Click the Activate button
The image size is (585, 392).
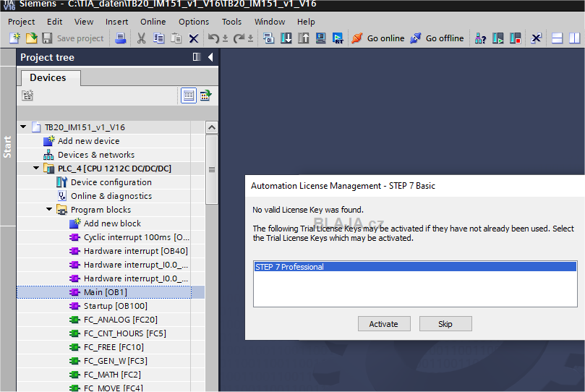[x=384, y=324]
